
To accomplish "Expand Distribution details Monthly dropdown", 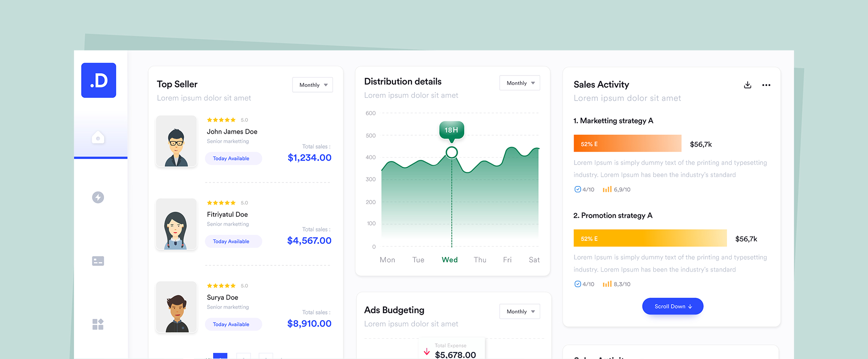I will click(x=520, y=83).
